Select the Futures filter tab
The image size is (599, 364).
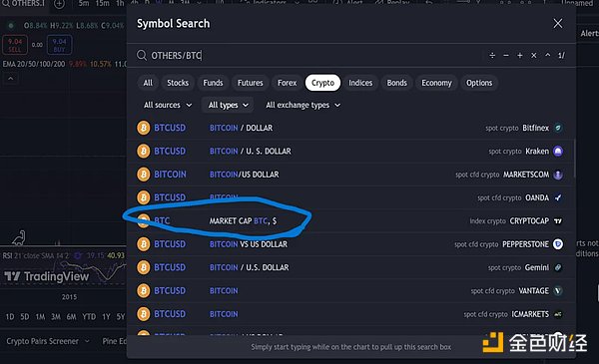point(251,83)
